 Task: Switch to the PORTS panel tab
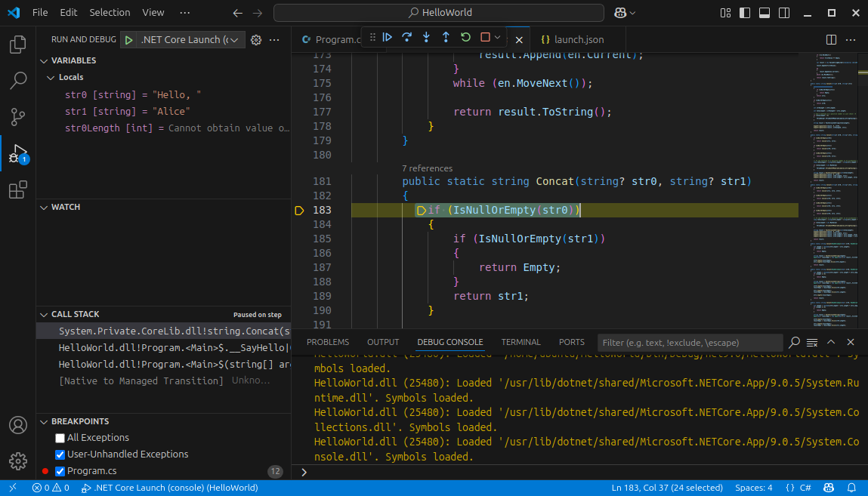(x=571, y=342)
